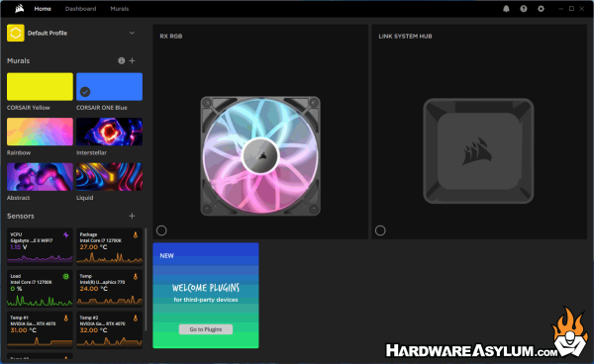Select the RX RGB device radio circle
The height and width of the screenshot is (364, 594).
pos(161,230)
